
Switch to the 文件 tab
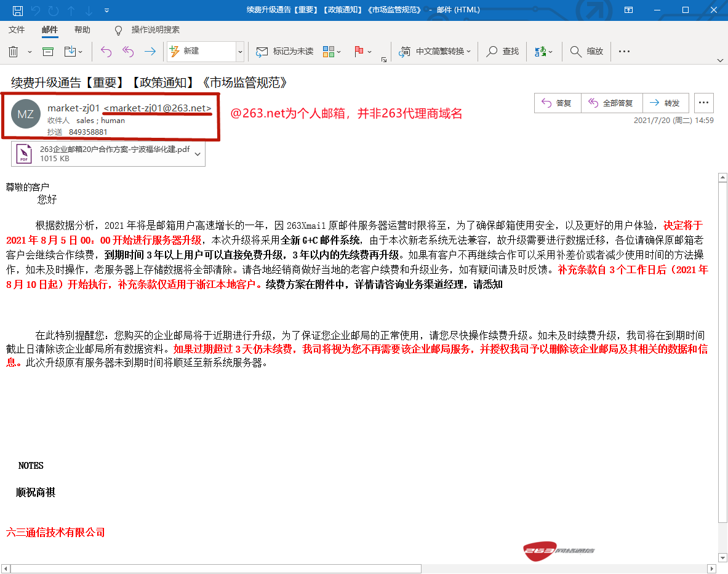click(x=17, y=30)
